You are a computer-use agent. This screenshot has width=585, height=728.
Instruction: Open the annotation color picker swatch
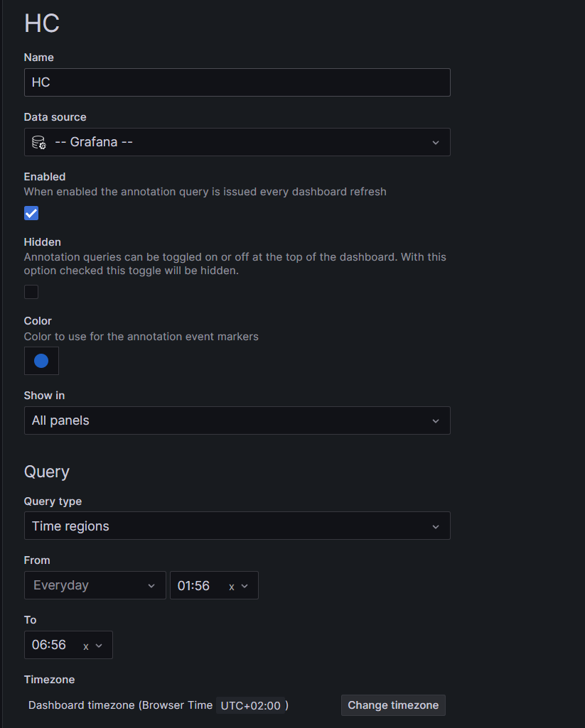[41, 361]
